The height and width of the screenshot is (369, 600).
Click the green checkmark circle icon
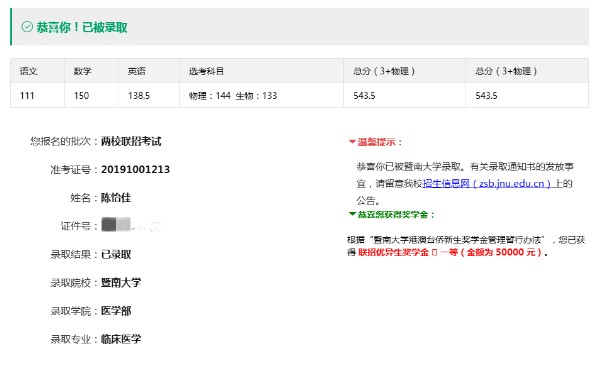pyautogui.click(x=27, y=27)
